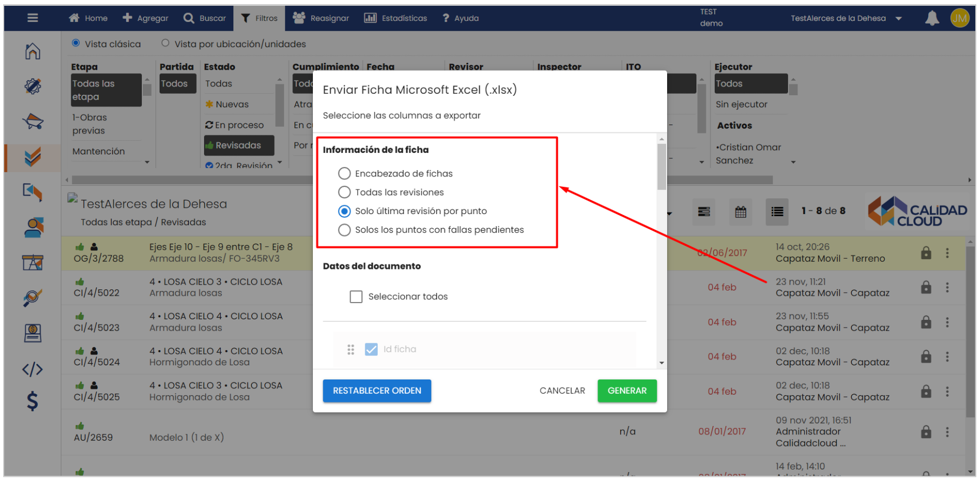This screenshot has height=481, width=980.
Task: Click lock icon on OG/3/2788 row
Action: [926, 253]
